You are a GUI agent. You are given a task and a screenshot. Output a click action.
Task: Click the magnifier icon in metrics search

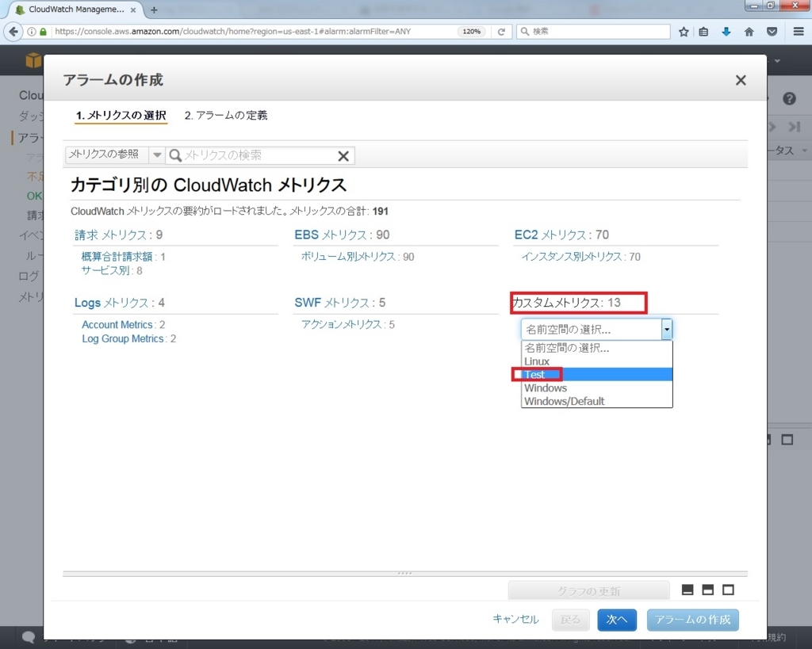pos(175,155)
